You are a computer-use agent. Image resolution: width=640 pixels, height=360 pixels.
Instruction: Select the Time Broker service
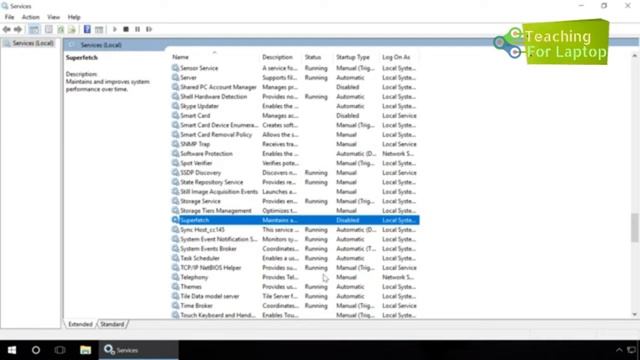click(295, 306)
